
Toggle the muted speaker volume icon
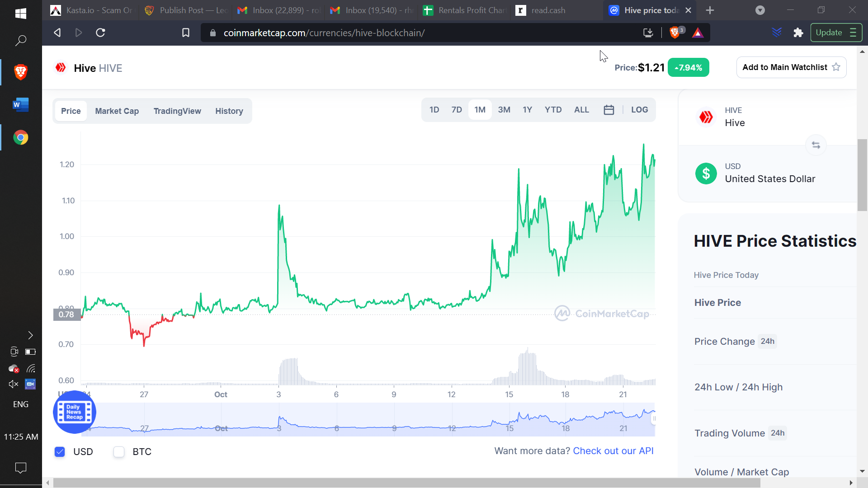[14, 384]
